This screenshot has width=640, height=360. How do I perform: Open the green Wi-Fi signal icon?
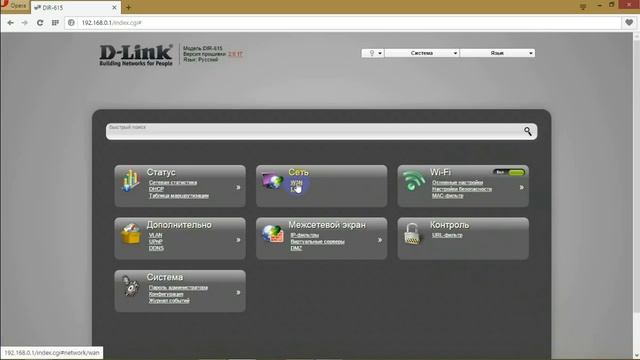click(x=414, y=180)
